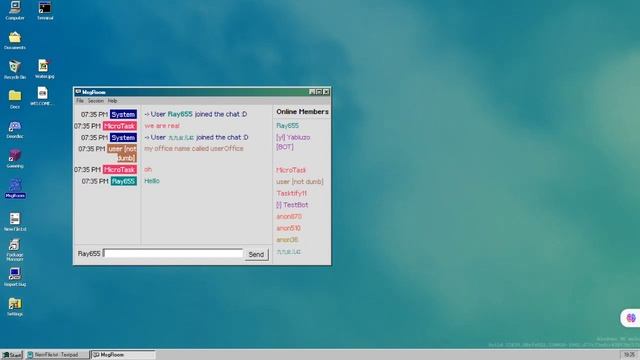
Task: Click the "we are real" chat message
Action: tap(162, 126)
